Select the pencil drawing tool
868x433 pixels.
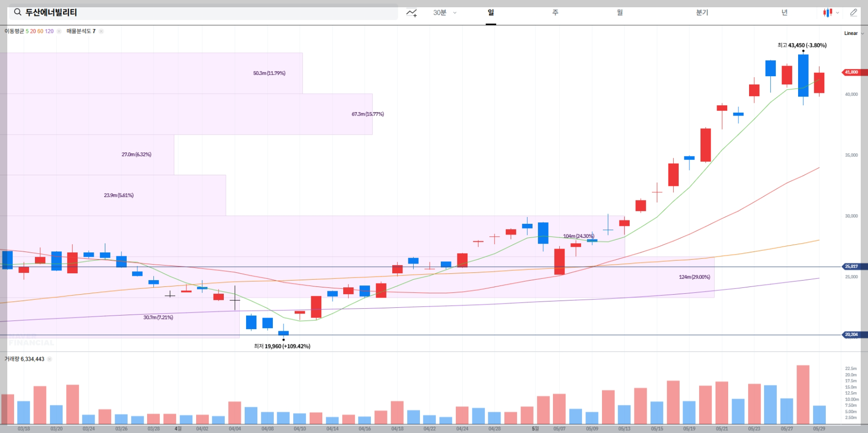coord(854,13)
